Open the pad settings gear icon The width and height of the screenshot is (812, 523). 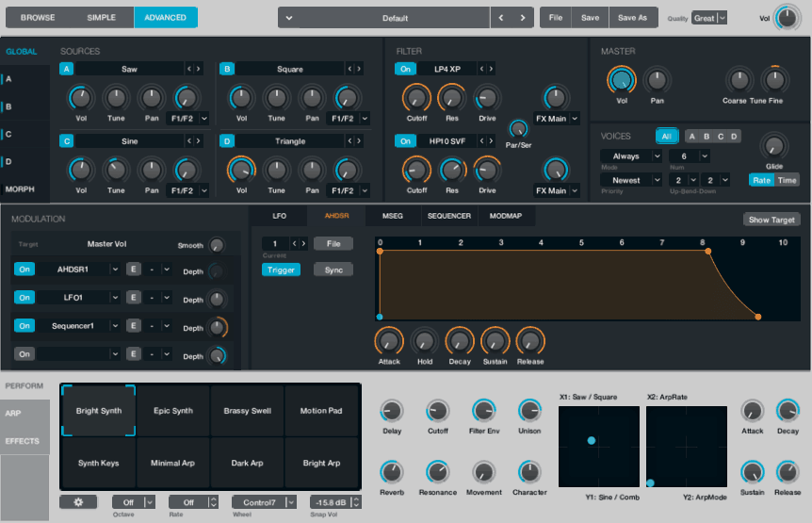[78, 501]
